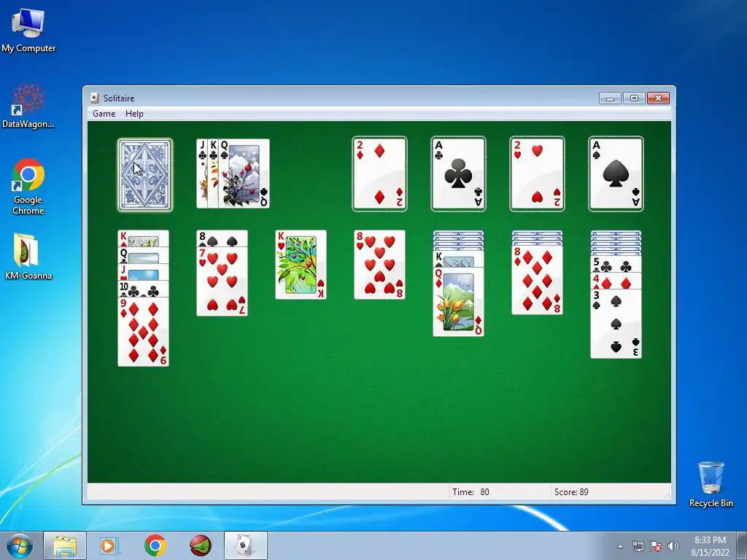
Task: Open My Computer desktop icon
Action: [x=28, y=31]
